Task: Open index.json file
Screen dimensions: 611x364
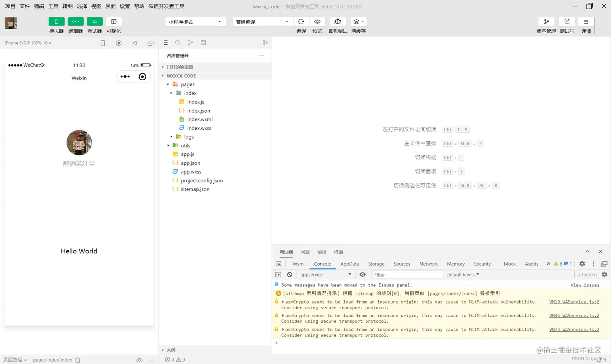Action: pos(198,111)
